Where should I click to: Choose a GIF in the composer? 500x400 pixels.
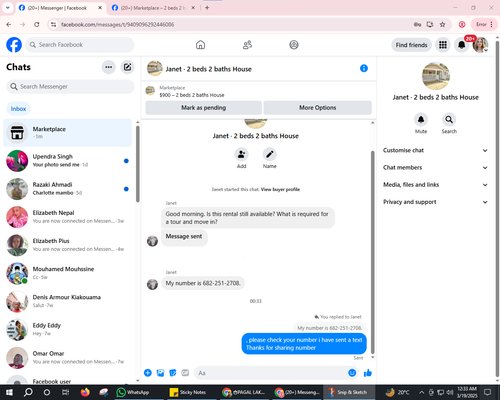185,373
